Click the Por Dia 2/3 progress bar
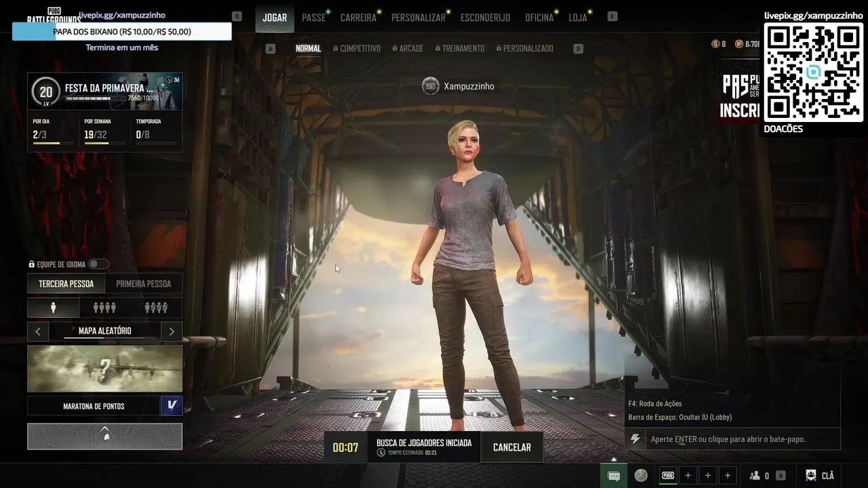 coord(53,143)
